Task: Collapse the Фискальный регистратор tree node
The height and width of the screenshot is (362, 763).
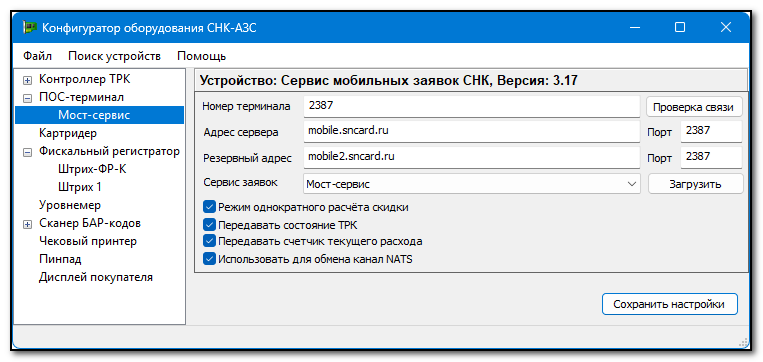Action: 28,152
